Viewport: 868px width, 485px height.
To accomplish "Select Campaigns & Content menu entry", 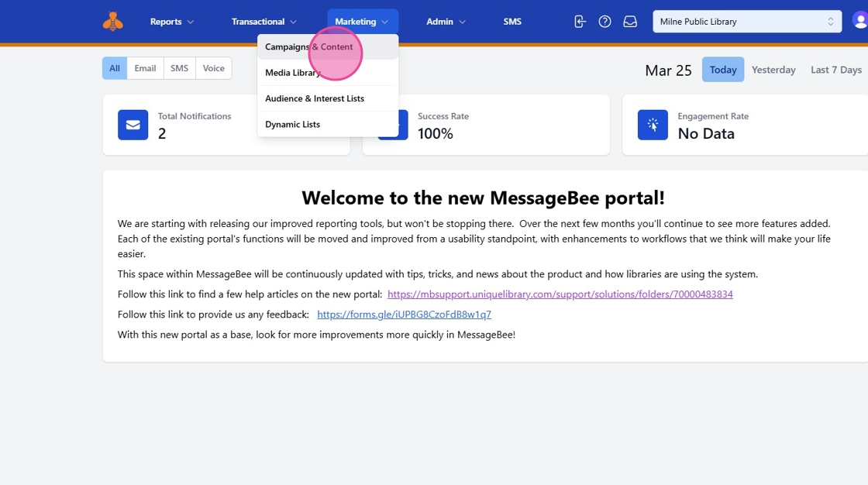I will coord(328,47).
